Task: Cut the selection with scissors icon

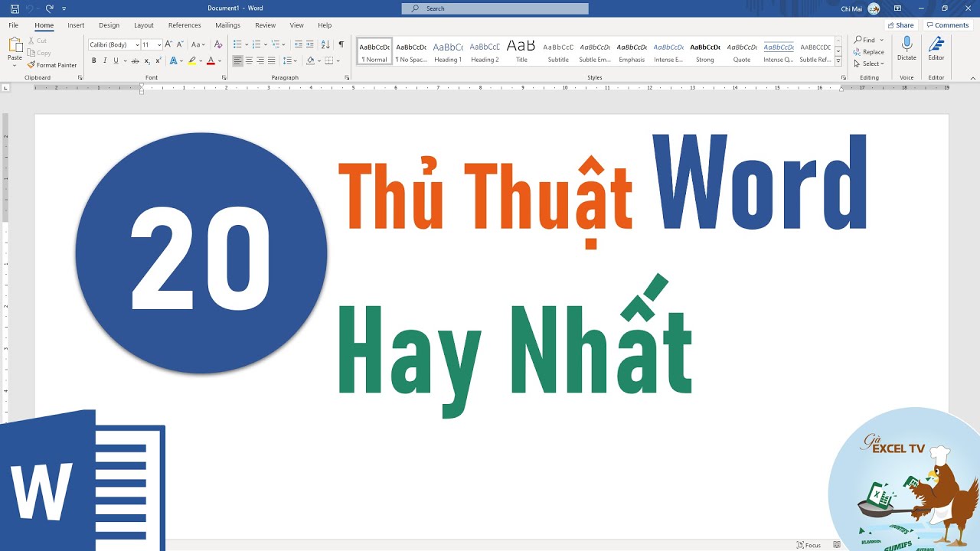Action: click(37, 41)
